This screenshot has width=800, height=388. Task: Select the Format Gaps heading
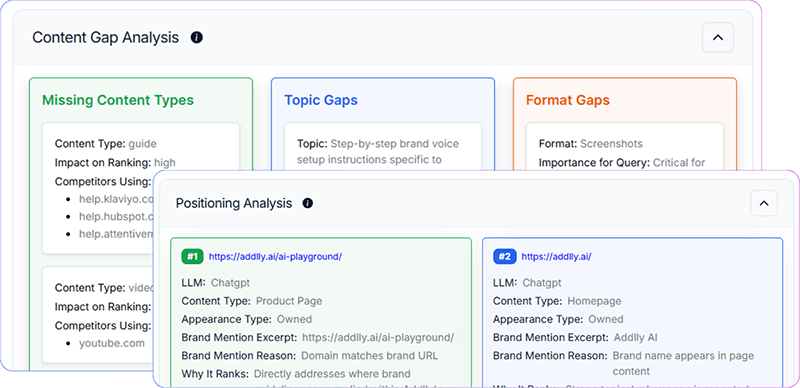[568, 100]
